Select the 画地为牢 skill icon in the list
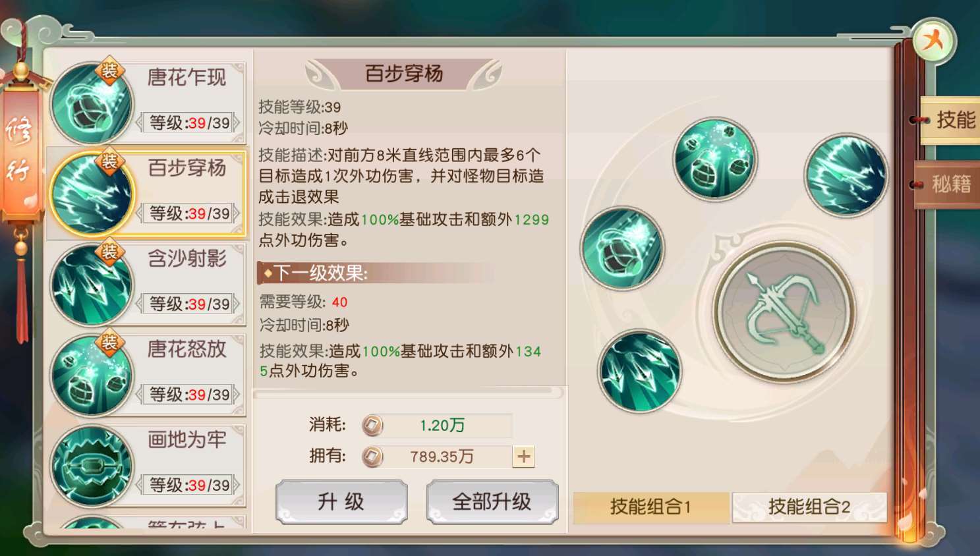Image resolution: width=980 pixels, height=556 pixels. 92,466
